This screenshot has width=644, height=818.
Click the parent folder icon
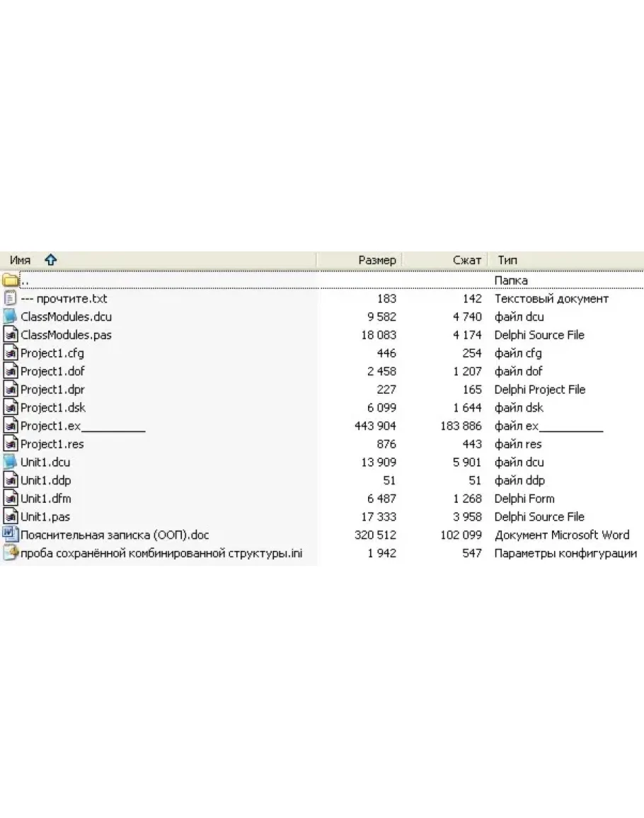pyautogui.click(x=10, y=280)
